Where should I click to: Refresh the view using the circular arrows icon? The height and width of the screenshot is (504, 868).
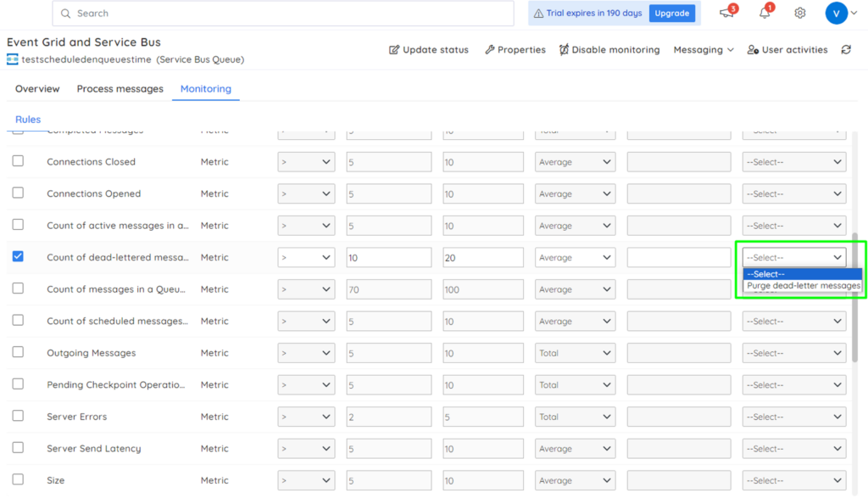848,50
